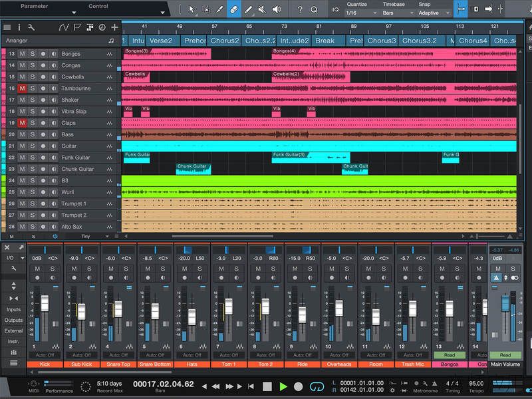The width and height of the screenshot is (532, 399).
Task: Unmute the Tambourine track
Action: coord(22,88)
